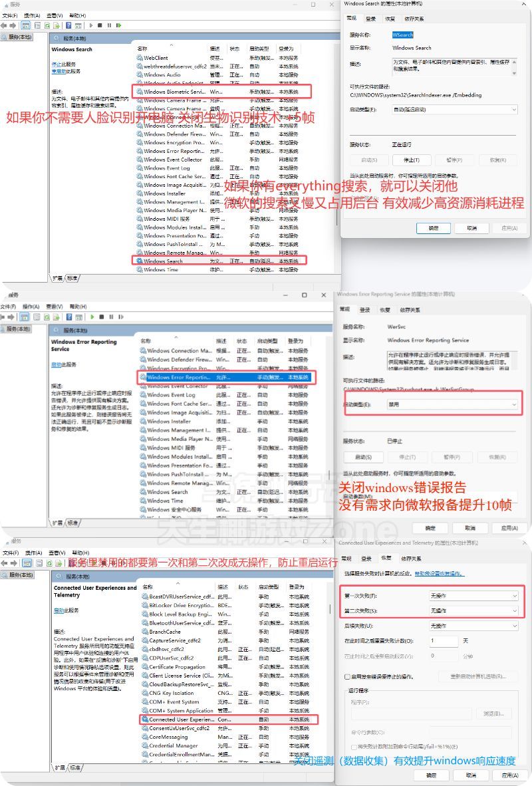Select Windows Installer row in middle Services list
The width and height of the screenshot is (532, 786).
(225, 421)
